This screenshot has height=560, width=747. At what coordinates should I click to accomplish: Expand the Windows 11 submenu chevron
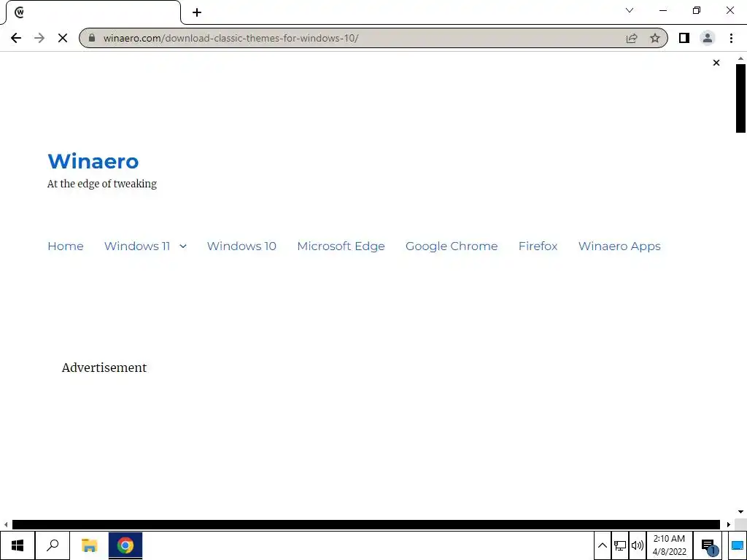coord(183,246)
